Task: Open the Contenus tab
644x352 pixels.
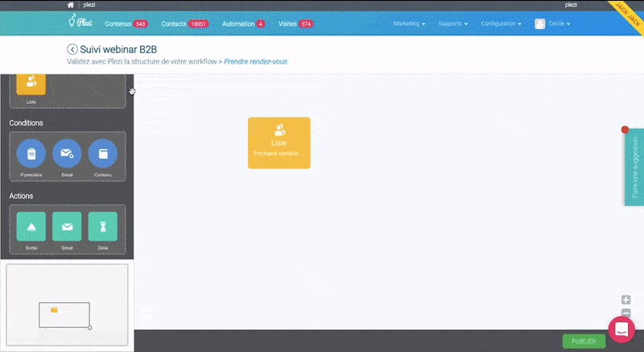Action: point(125,24)
